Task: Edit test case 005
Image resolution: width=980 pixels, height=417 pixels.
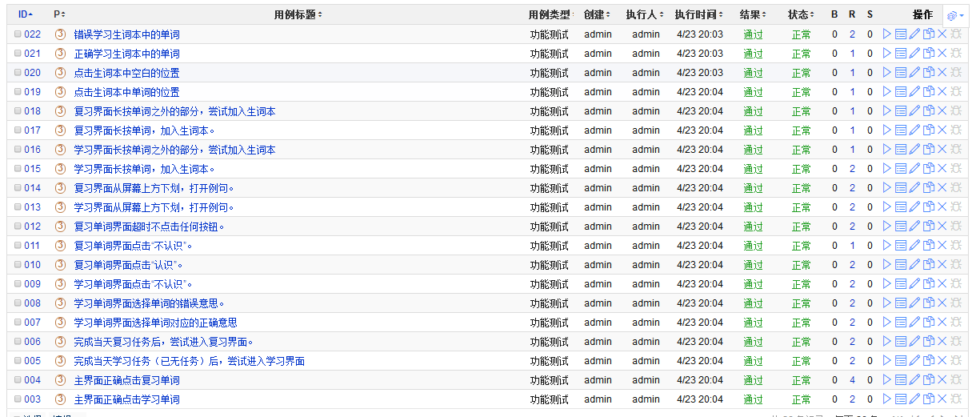Action: (914, 361)
